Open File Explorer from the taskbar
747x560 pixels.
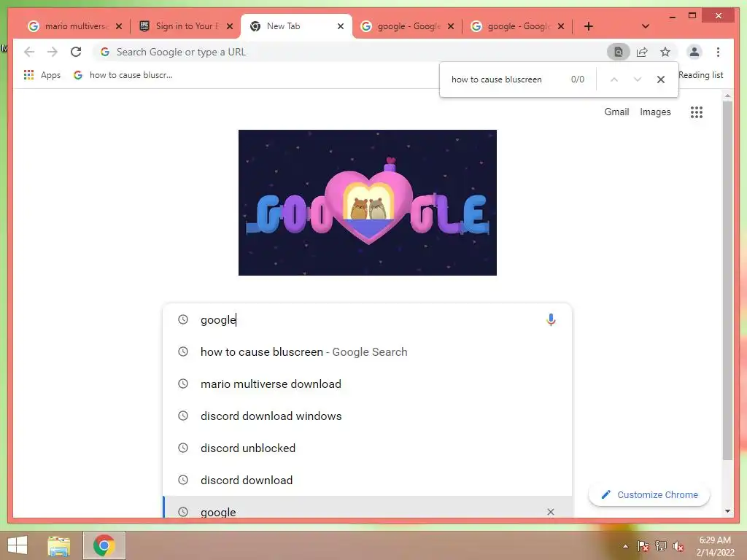coord(58,545)
